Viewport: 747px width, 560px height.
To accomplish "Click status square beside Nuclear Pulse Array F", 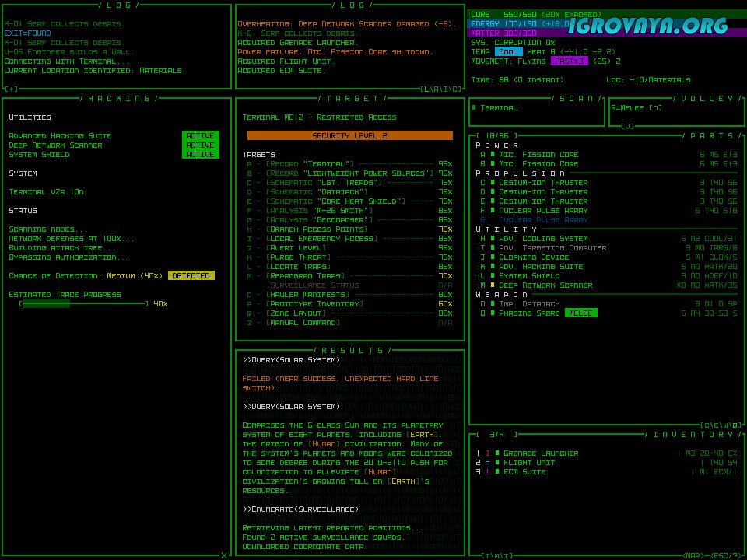I will point(493,211).
